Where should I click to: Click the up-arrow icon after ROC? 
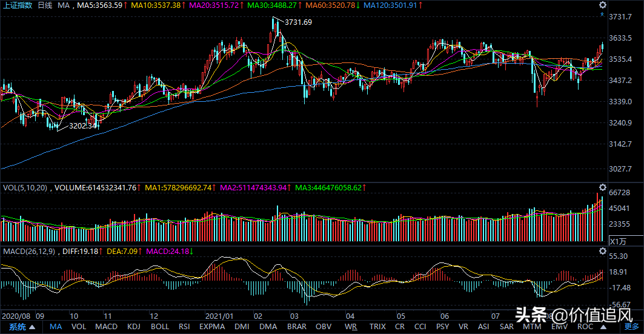[x=603, y=327]
